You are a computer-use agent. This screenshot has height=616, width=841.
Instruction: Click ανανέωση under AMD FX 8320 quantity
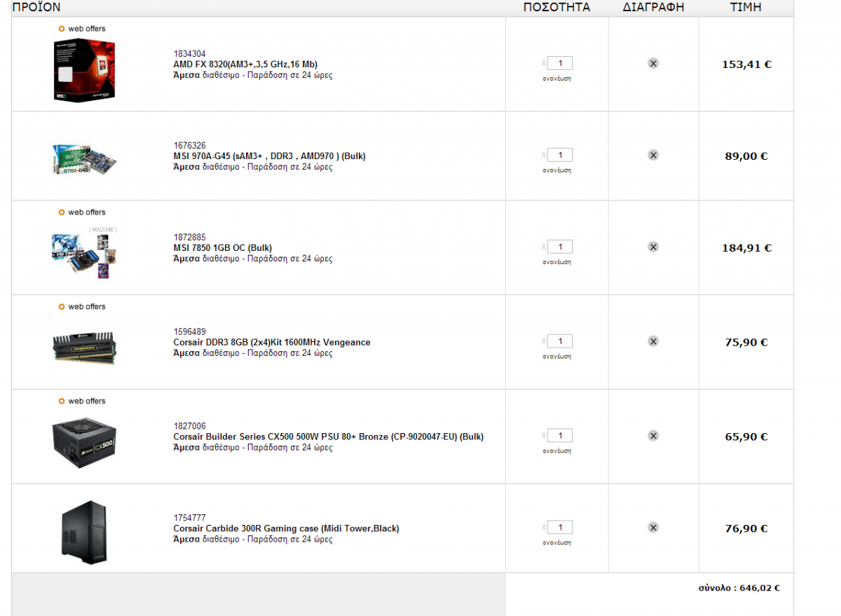[x=557, y=79]
